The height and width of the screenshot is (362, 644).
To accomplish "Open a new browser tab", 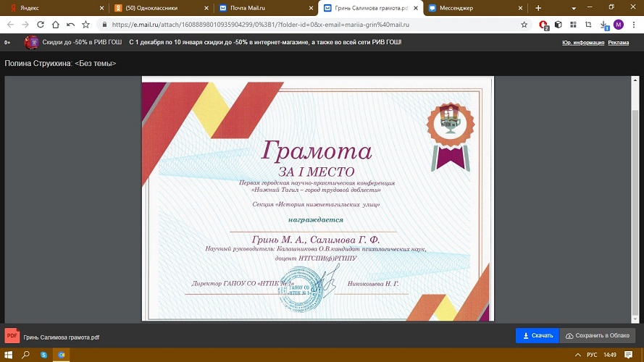I will click(x=538, y=7).
